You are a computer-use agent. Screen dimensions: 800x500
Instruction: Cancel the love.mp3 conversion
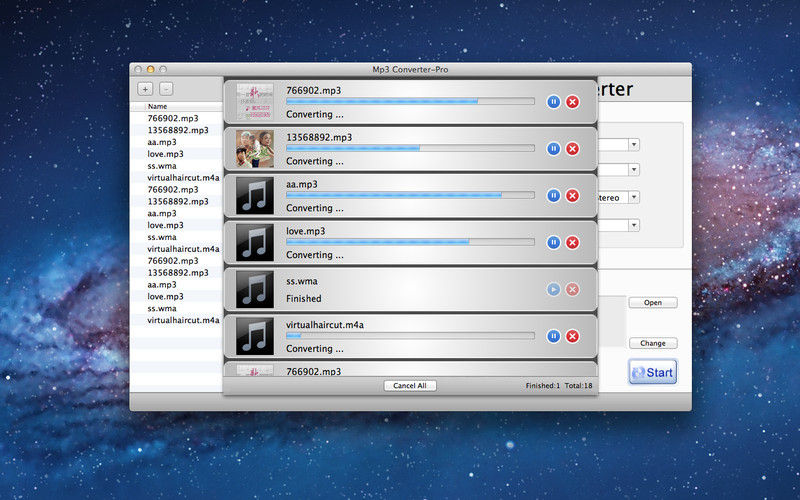tap(572, 242)
